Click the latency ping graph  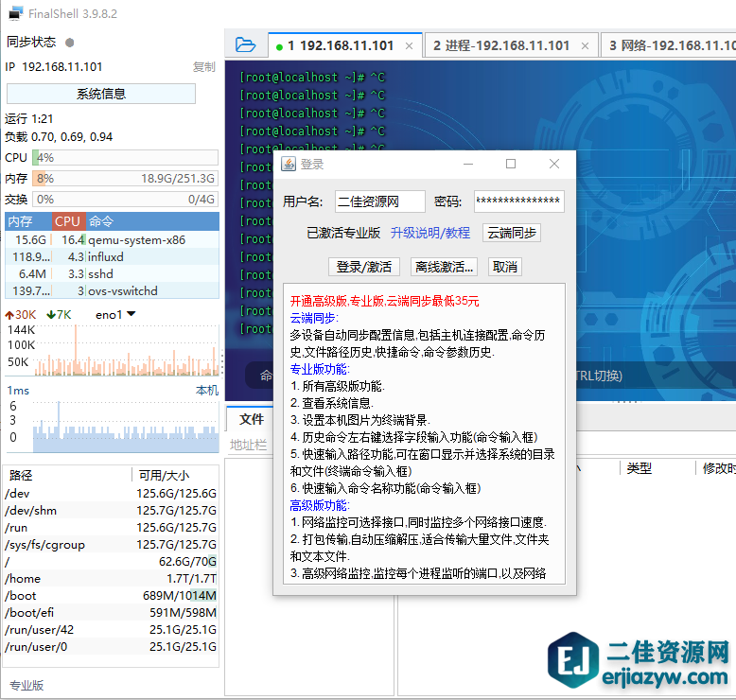(x=125, y=426)
